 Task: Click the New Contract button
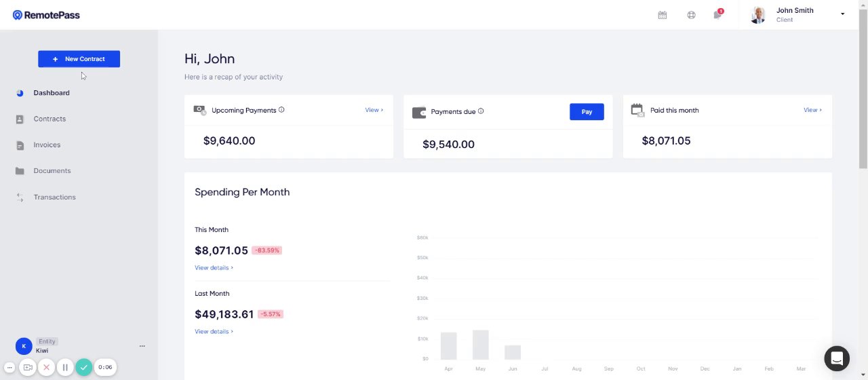[x=79, y=59]
